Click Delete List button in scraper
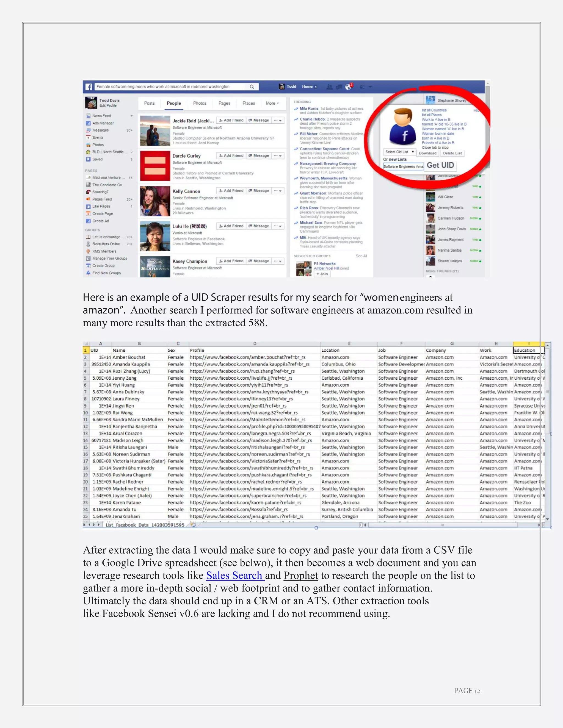563x728 pixels. click(x=452, y=153)
